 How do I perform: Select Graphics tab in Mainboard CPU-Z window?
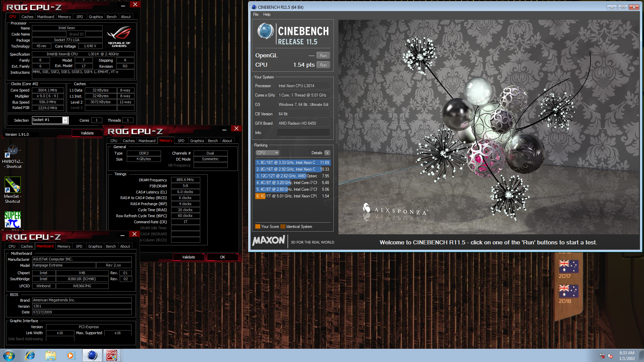95,246
